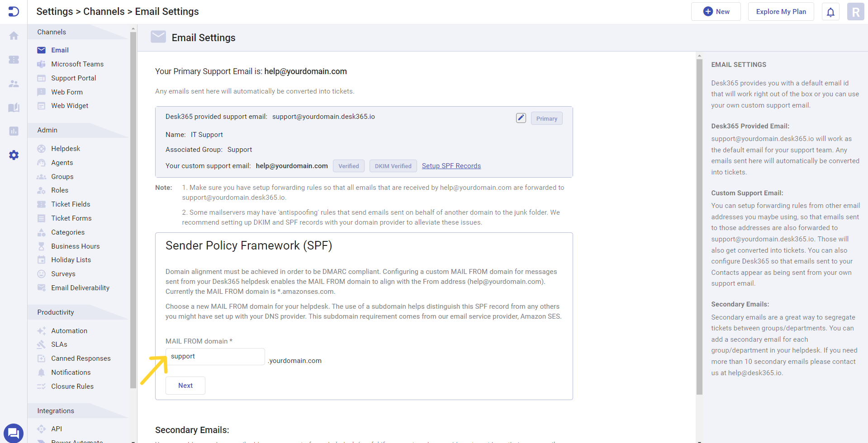Screen dimensions: 868x443
Task: Select Canned Responses under Productivity
Action: click(81, 358)
